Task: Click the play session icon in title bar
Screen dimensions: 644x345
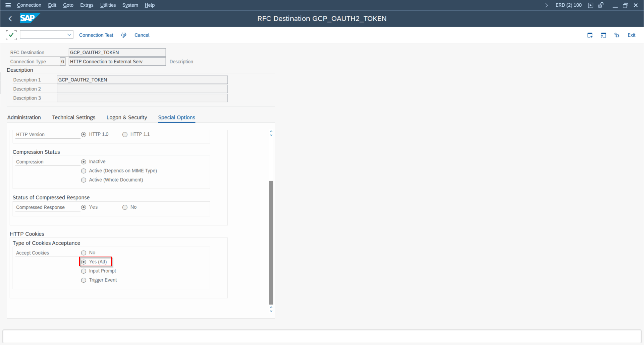Action: click(x=591, y=5)
